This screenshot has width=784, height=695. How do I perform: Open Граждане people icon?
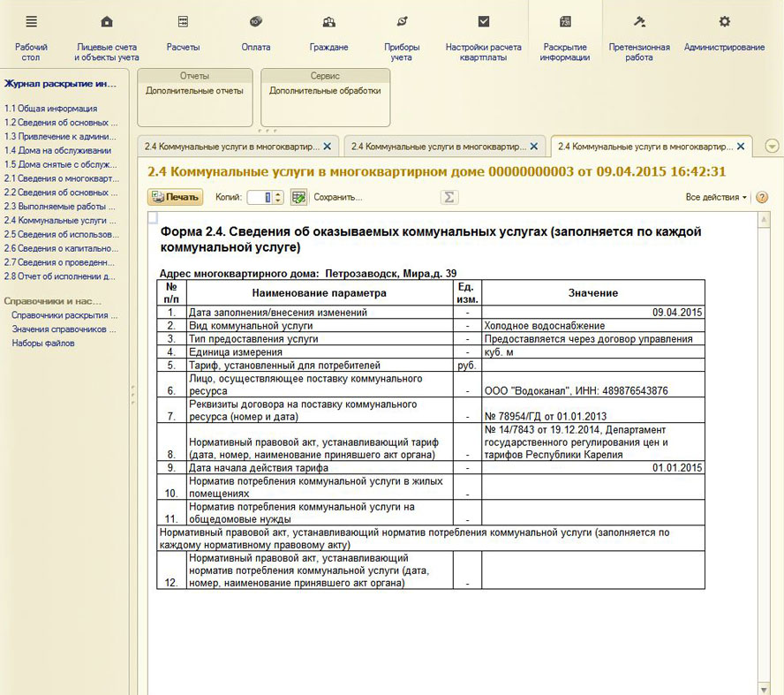point(328,21)
